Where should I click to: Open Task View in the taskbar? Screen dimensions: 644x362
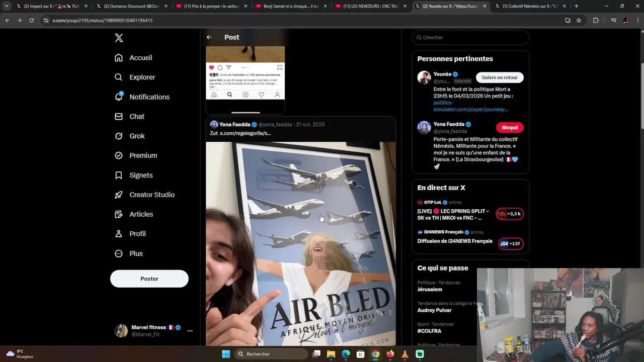click(316, 354)
